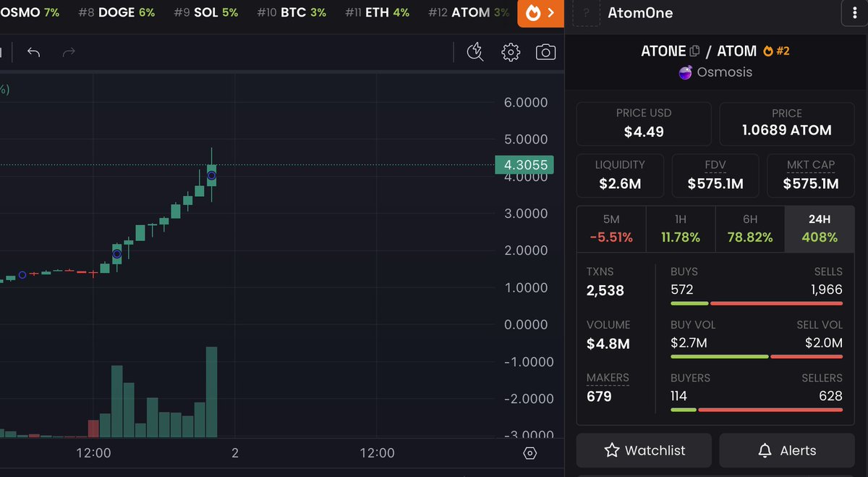Open the quick search lightning icon
This screenshot has width=868, height=477.
(x=475, y=52)
